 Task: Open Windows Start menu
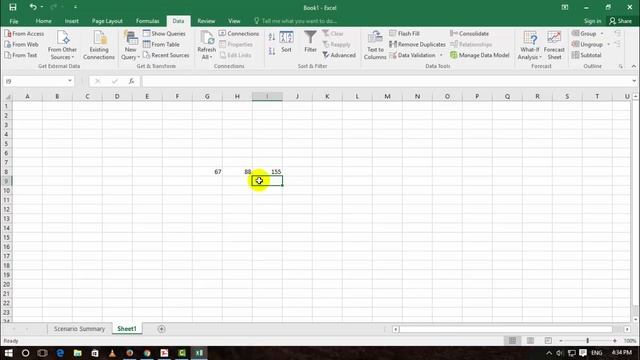[8, 353]
